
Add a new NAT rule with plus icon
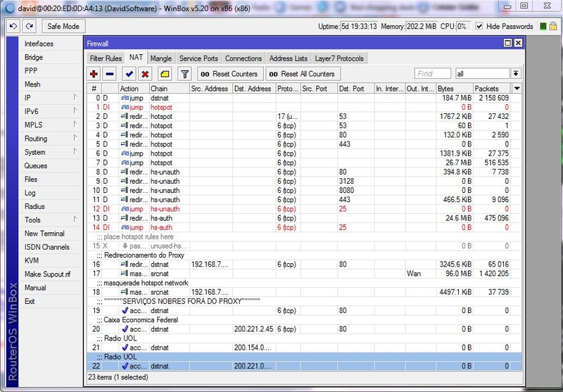94,74
